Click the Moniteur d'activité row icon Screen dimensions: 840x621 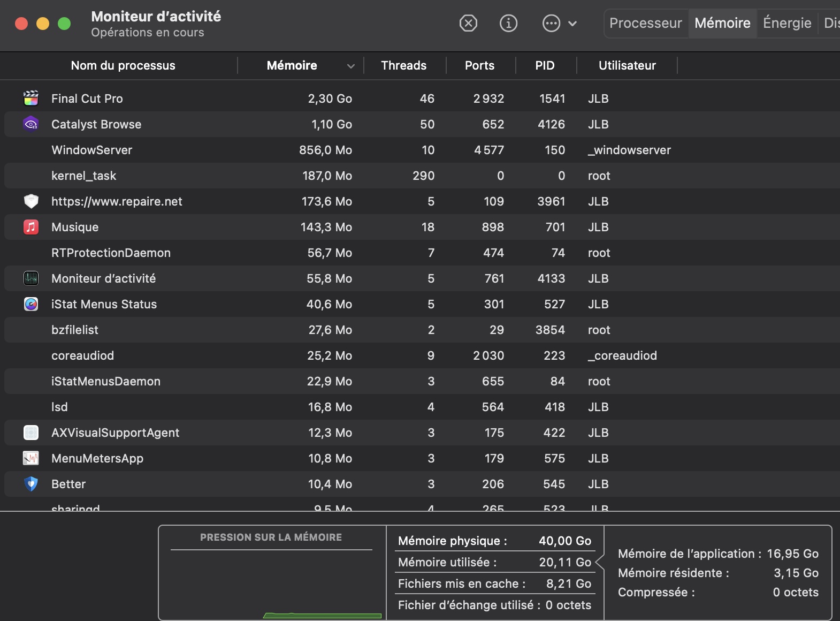[x=31, y=278]
